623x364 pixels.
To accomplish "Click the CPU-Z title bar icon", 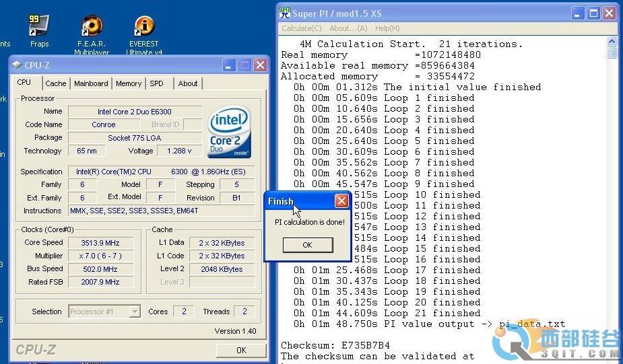I will [17, 65].
